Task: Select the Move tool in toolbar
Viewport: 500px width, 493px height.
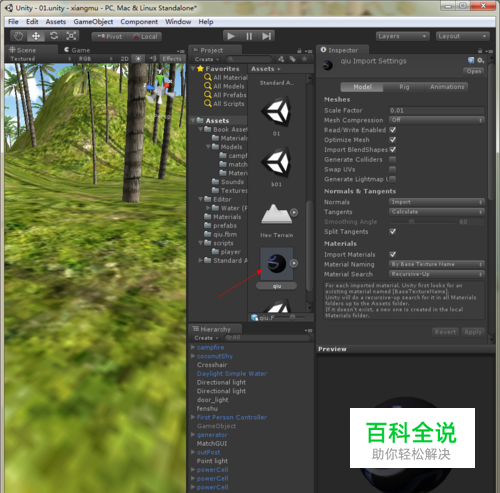Action: (36, 36)
